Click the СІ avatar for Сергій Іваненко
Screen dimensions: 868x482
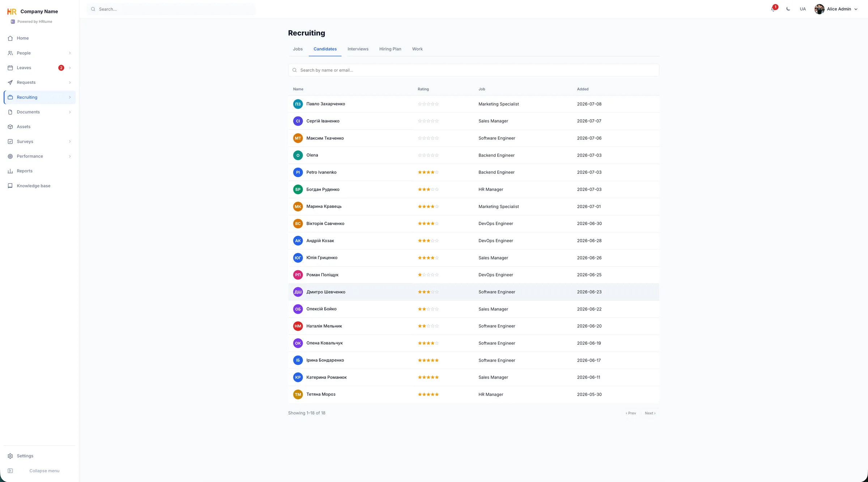click(x=298, y=121)
